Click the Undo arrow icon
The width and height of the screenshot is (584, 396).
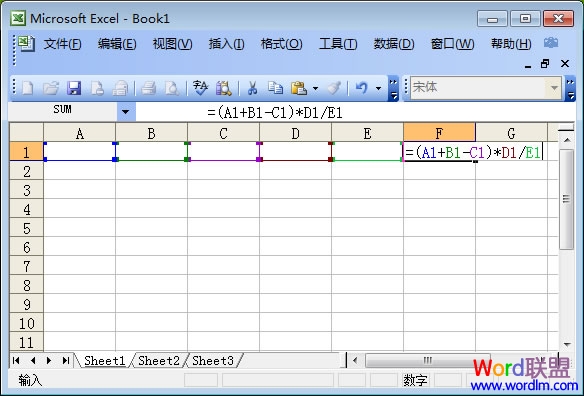361,88
